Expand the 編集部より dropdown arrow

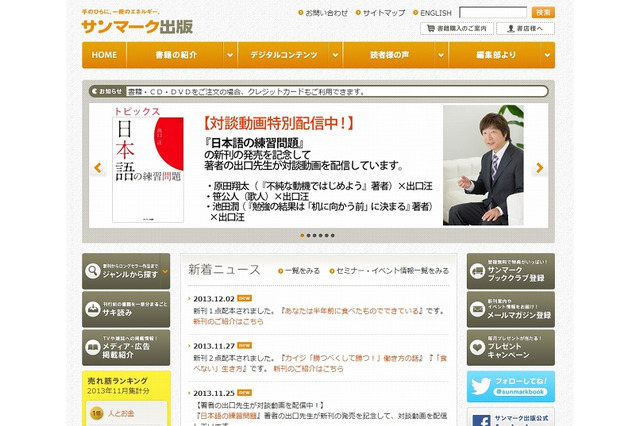pyautogui.click(x=547, y=55)
